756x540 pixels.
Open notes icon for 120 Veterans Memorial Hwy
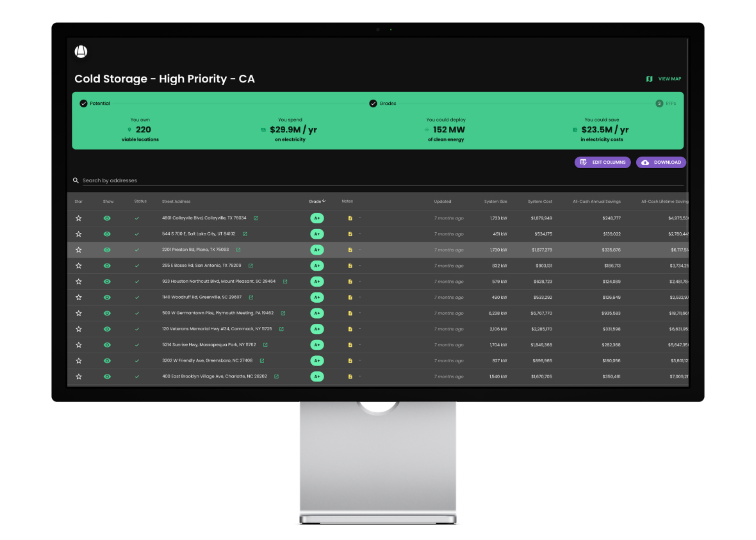350,329
